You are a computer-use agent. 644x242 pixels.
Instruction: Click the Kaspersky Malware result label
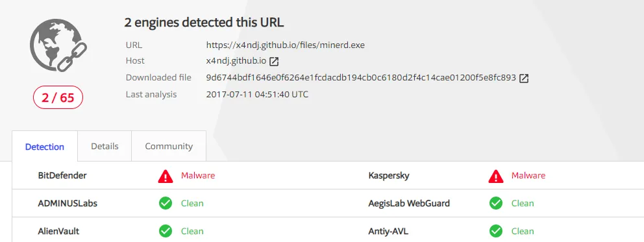click(x=528, y=176)
